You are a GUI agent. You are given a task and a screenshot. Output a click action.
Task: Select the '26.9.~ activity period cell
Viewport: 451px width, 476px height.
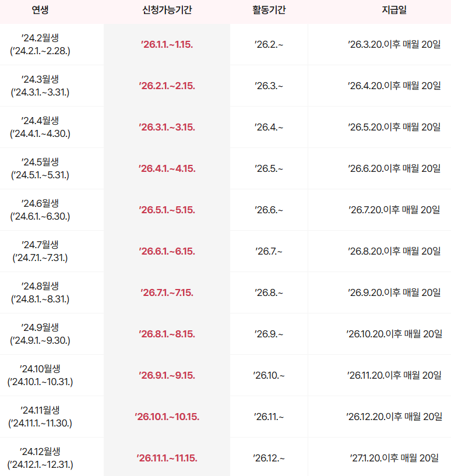coord(269,334)
